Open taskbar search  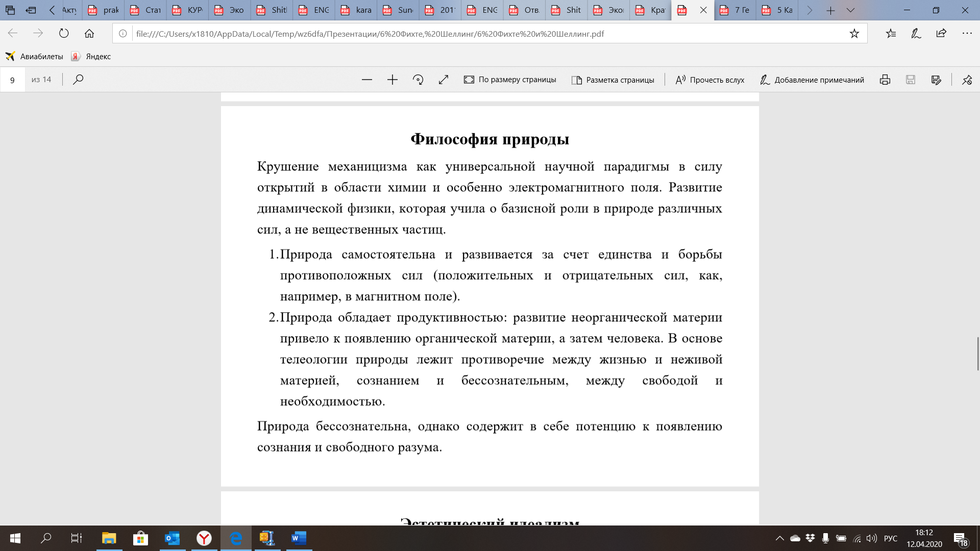tap(46, 538)
